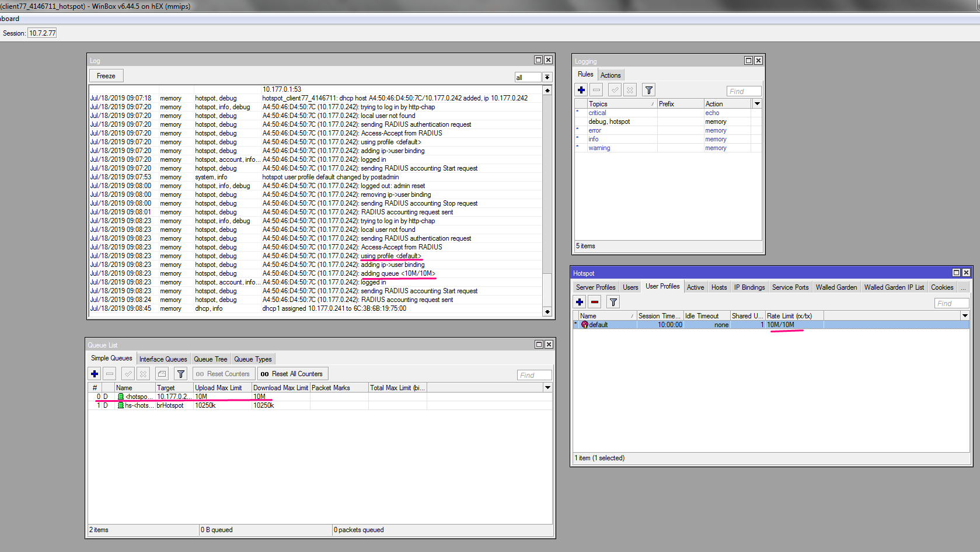Image resolution: width=980 pixels, height=552 pixels.
Task: Open the Walled Garden IP List tab
Action: coord(894,287)
